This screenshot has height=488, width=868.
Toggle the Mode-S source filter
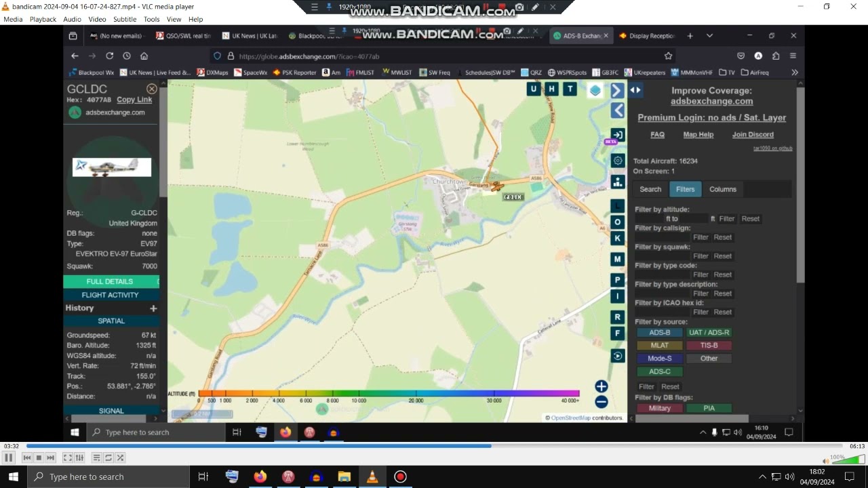click(659, 359)
